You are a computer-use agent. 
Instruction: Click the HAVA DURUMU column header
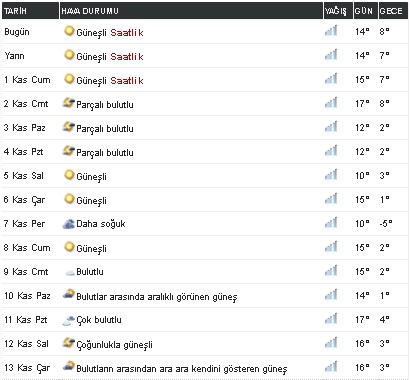click(191, 11)
